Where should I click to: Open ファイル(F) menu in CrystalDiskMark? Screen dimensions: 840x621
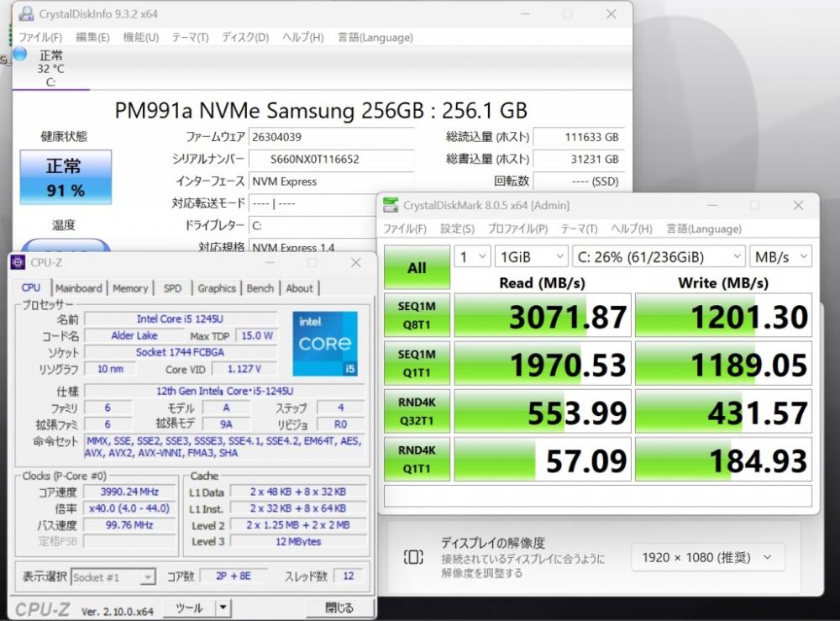click(405, 229)
